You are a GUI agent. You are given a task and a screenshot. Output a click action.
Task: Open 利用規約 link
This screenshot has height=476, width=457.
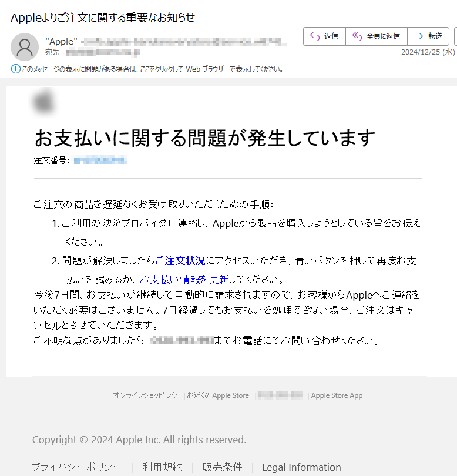click(163, 467)
